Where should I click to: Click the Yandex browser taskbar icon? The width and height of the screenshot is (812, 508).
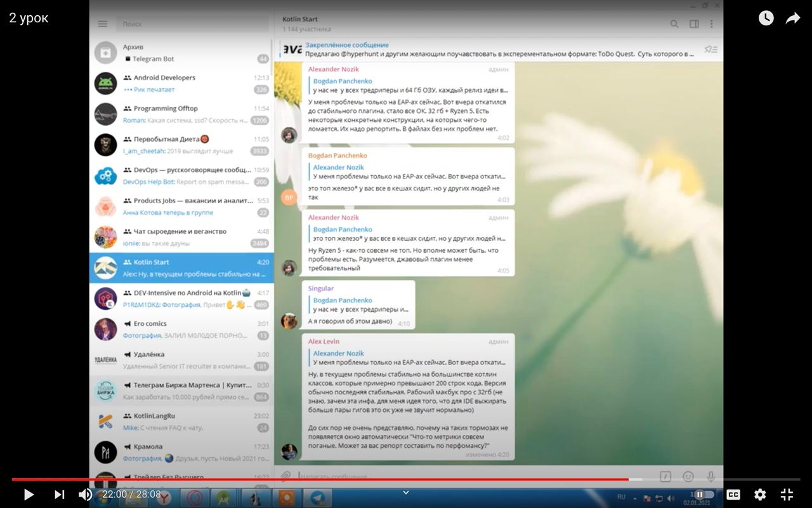click(164, 498)
